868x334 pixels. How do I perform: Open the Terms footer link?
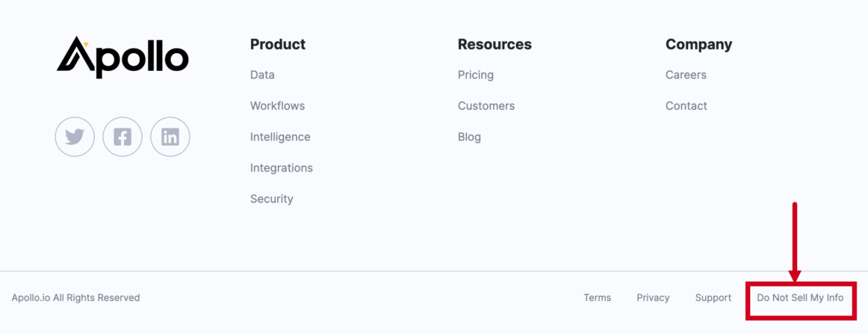(x=598, y=297)
